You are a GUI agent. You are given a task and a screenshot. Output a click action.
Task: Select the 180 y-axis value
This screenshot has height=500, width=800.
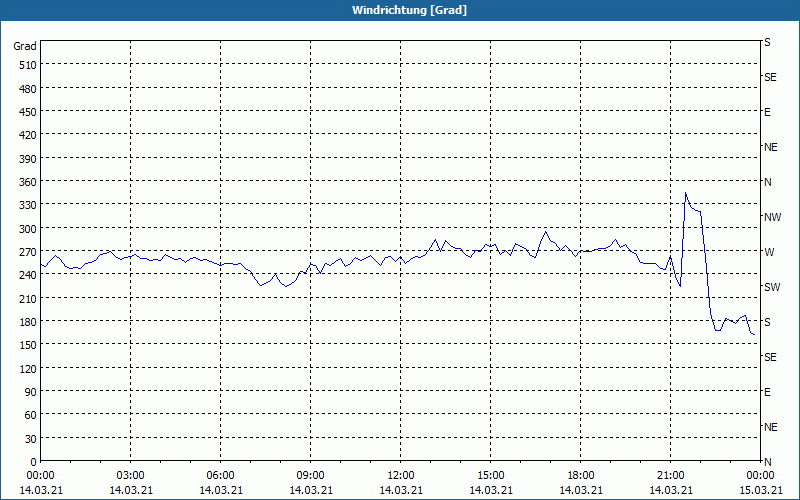28,321
